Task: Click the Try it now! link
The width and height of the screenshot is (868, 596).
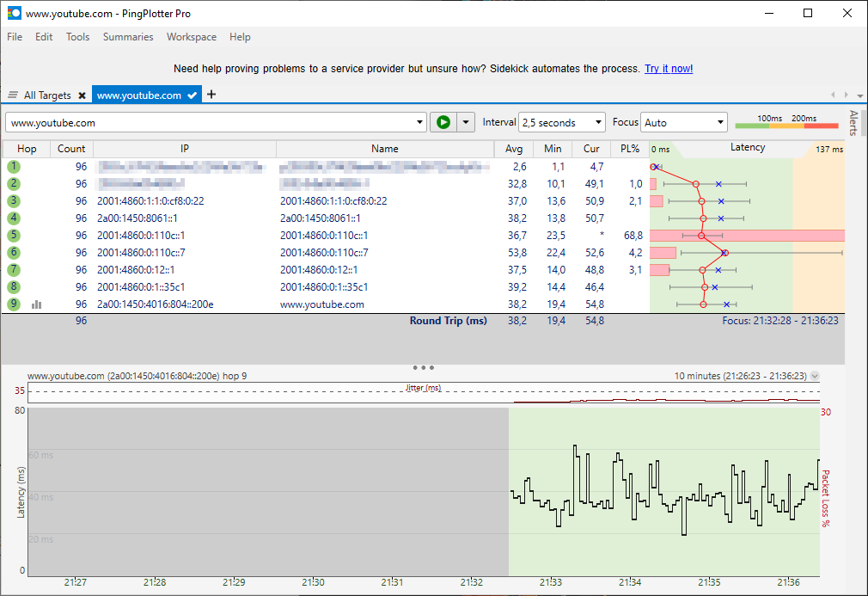Action: [669, 69]
